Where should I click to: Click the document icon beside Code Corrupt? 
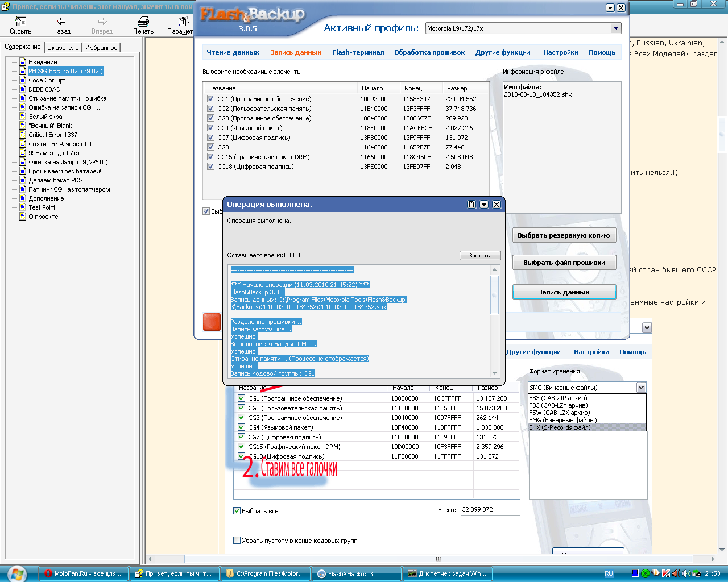tap(23, 80)
